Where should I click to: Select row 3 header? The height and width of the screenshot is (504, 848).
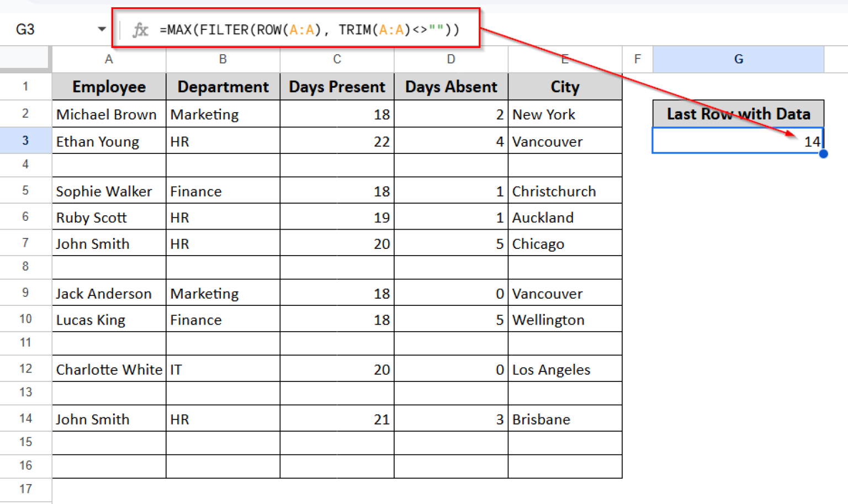click(25, 140)
